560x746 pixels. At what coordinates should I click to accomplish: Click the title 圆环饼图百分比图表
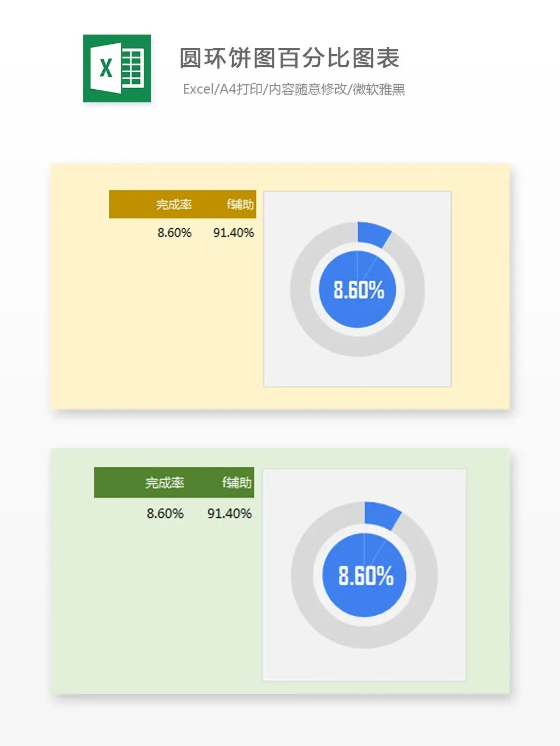(289, 59)
